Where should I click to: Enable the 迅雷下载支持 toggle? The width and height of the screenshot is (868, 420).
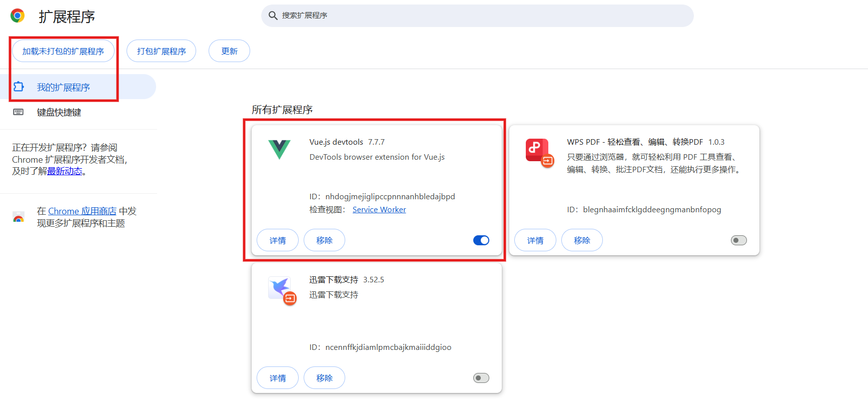click(481, 378)
